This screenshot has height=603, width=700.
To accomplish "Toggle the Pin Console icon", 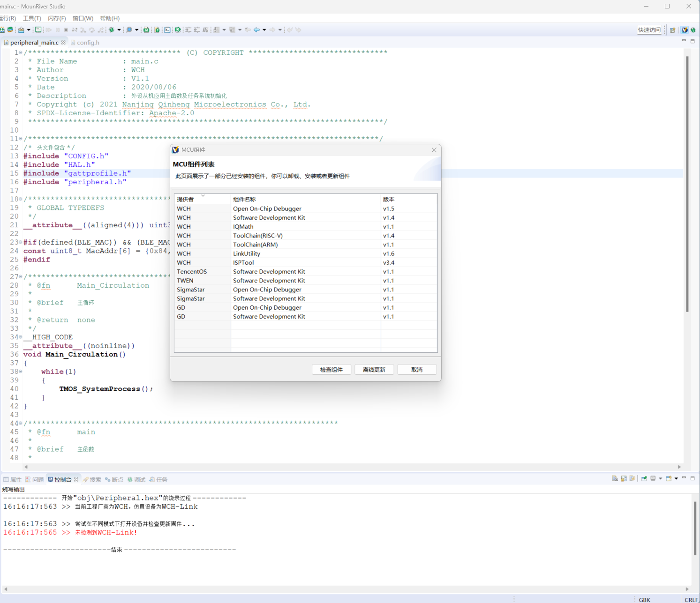I will [x=644, y=479].
